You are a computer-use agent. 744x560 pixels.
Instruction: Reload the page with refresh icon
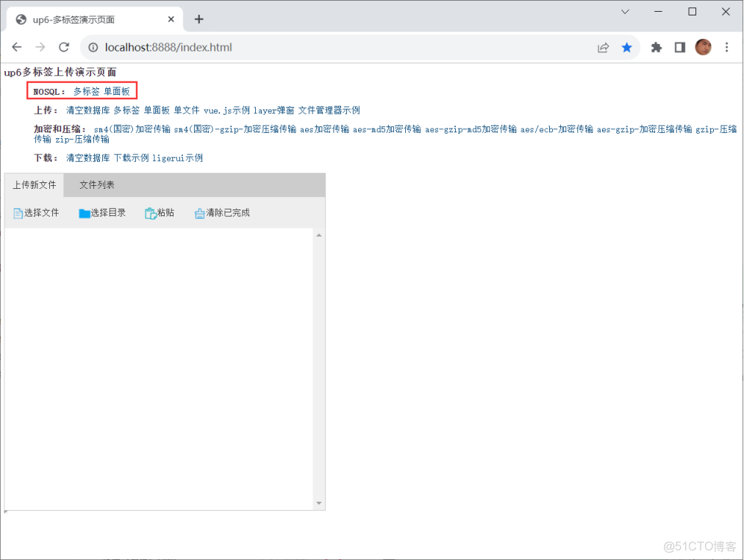coord(64,47)
